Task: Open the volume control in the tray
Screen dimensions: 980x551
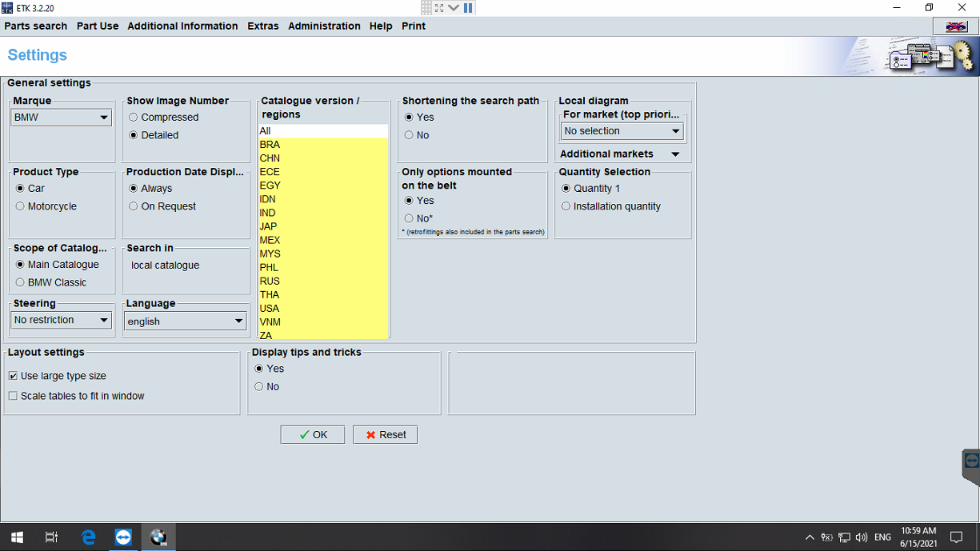Action: pyautogui.click(x=862, y=537)
